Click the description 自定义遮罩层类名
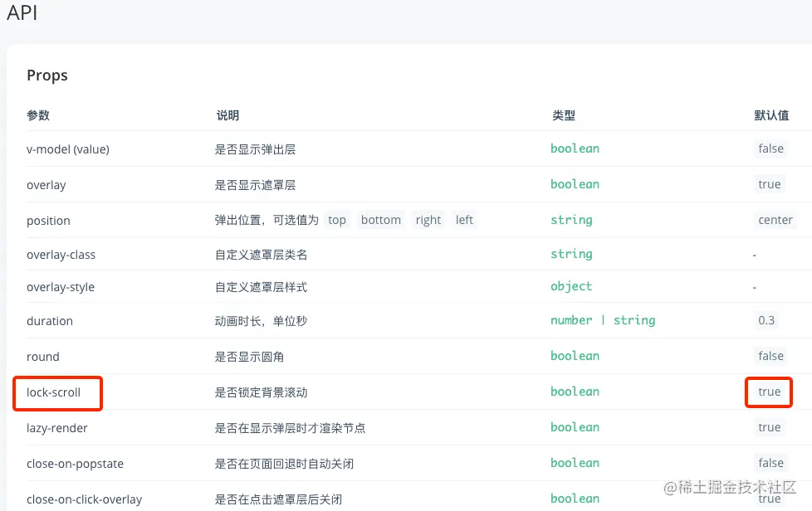Screen dimensions: 812x511 (x=261, y=255)
